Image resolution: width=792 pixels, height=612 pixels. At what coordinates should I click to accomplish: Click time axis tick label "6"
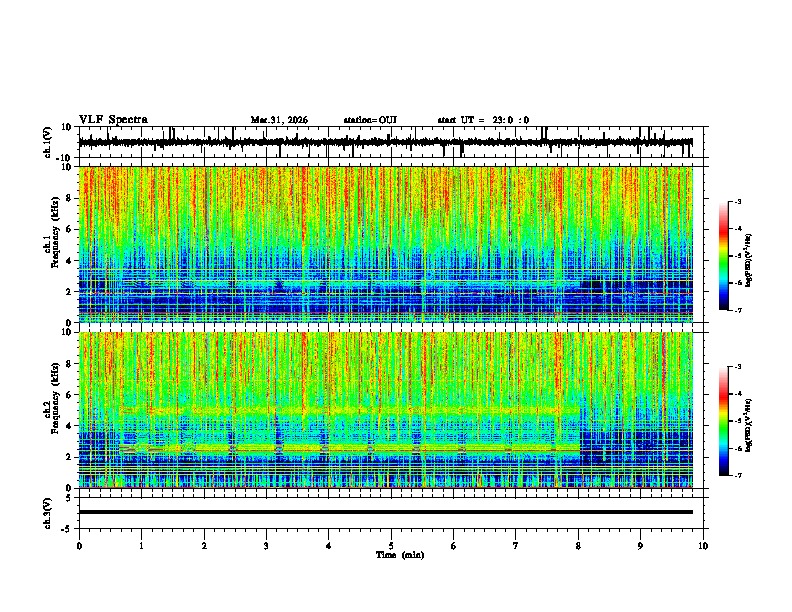coord(453,546)
